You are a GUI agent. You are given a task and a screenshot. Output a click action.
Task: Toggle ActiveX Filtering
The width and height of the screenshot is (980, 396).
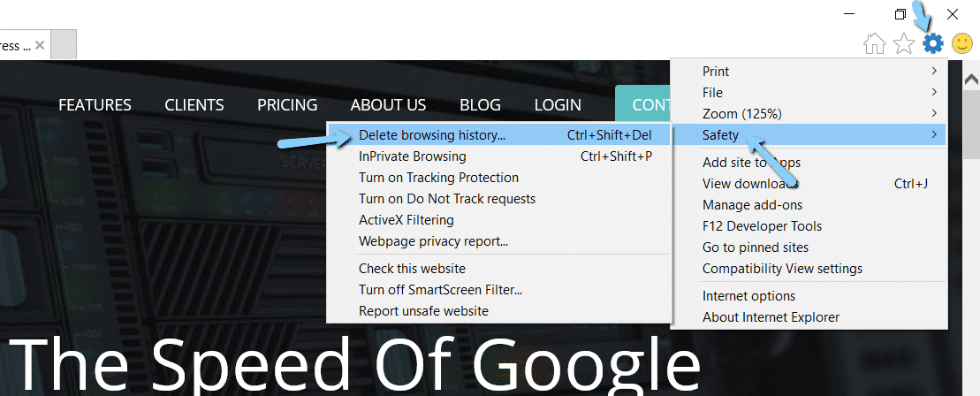click(x=406, y=220)
